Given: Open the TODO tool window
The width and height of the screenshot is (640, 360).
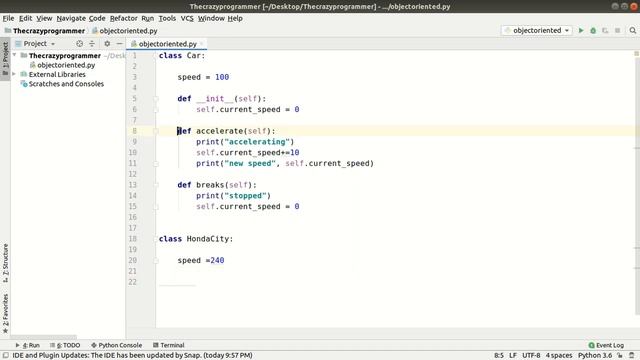Looking at the screenshot, I should [65, 345].
